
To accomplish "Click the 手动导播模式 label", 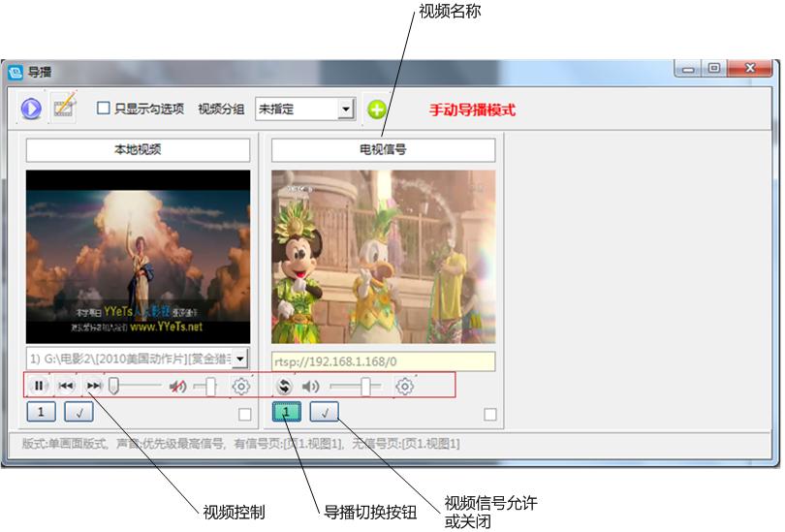I will (x=472, y=110).
